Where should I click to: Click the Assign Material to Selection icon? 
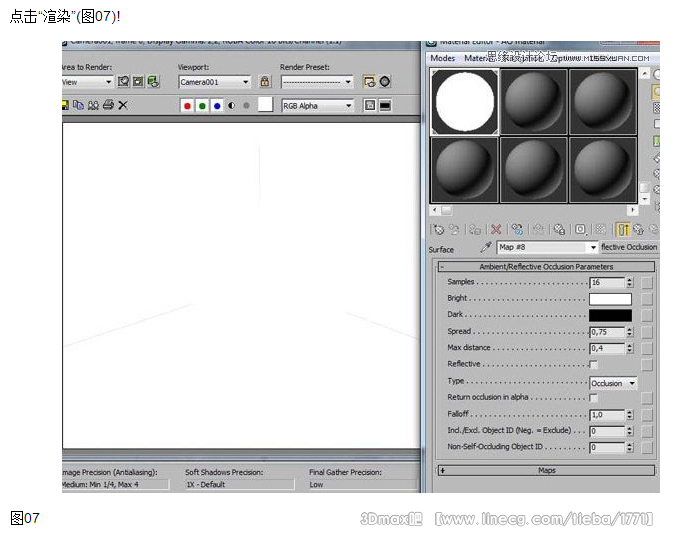(475, 229)
